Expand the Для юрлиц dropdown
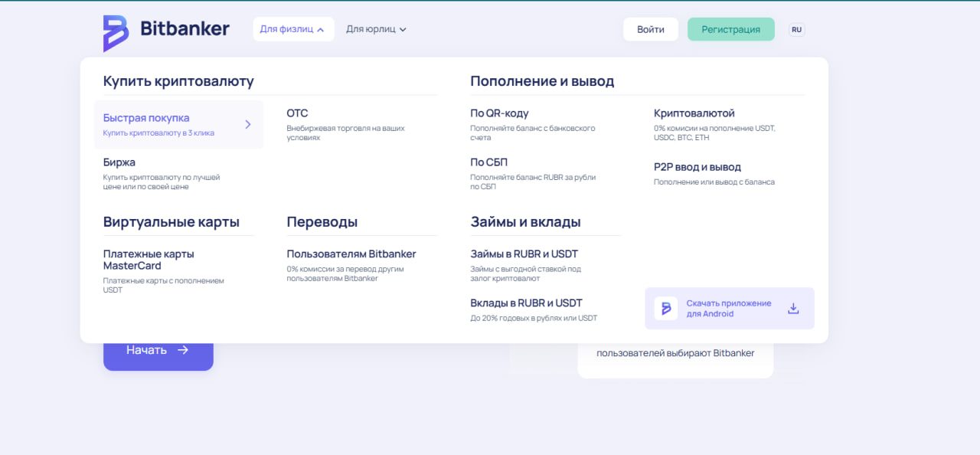Image resolution: width=980 pixels, height=455 pixels. pos(376,29)
